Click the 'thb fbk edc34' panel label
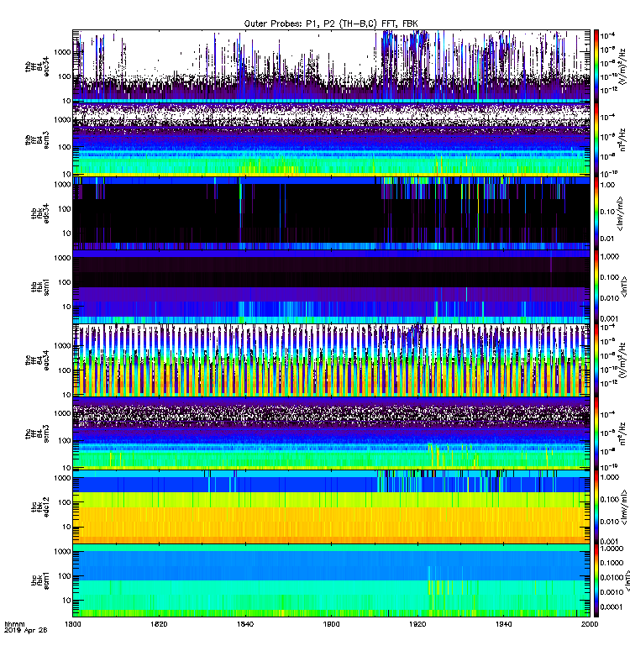Viewport: 630px width, 672px height. coord(39,213)
